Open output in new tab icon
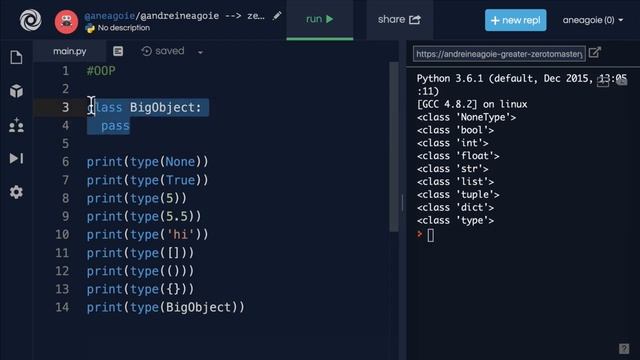This screenshot has height=360, width=640. [x=595, y=52]
